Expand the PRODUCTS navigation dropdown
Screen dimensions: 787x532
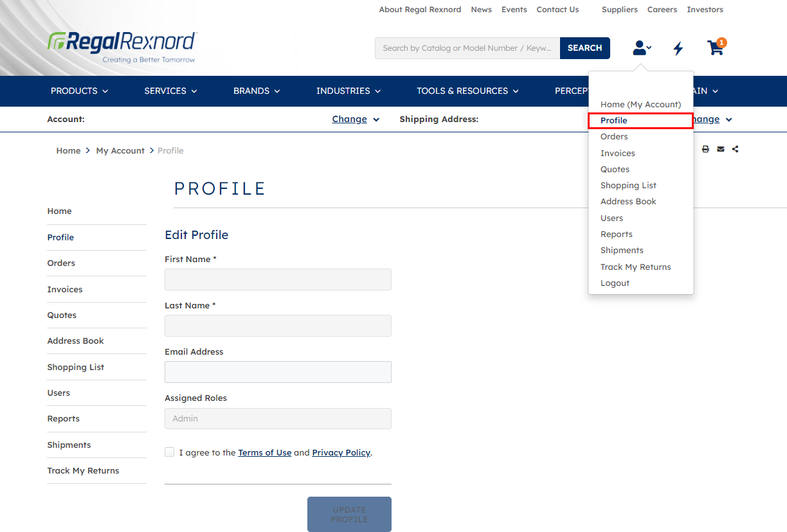[x=80, y=91]
